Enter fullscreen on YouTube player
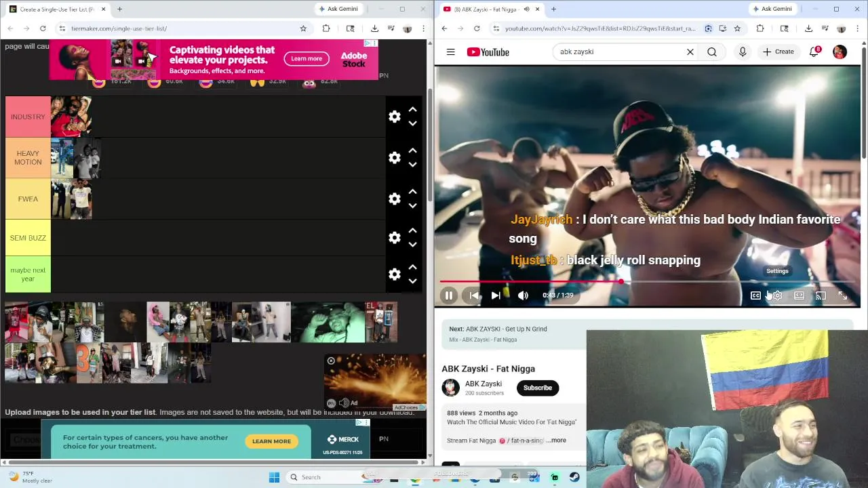This screenshot has width=868, height=488. [842, 296]
